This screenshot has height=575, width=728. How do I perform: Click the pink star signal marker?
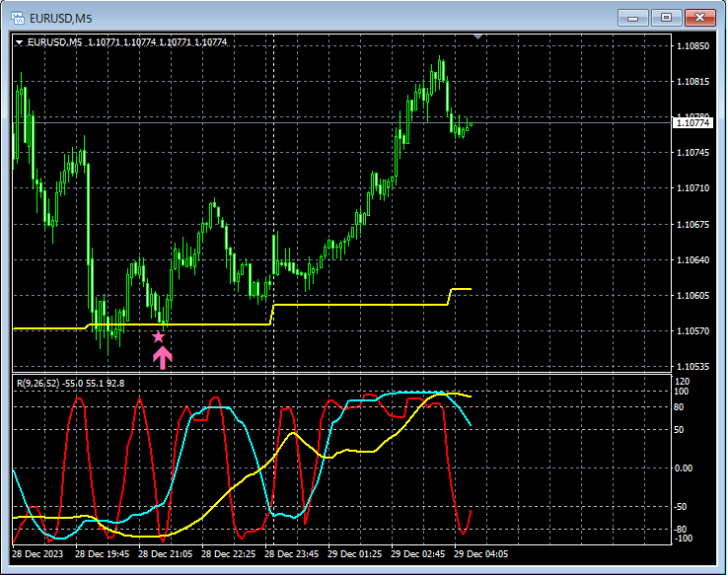point(158,336)
